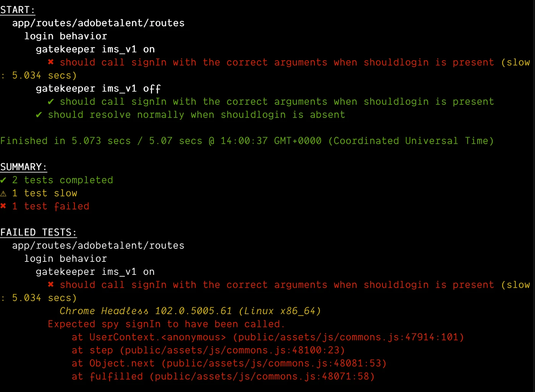Click "gatekeeper ims_v1 on" under the START section
Screen dimensions: 535x392
pos(95,49)
